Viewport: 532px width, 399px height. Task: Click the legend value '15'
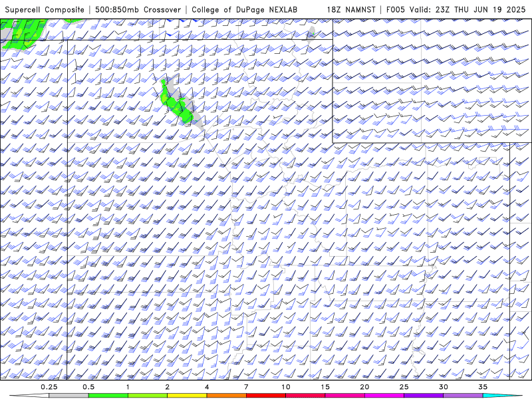(325, 387)
